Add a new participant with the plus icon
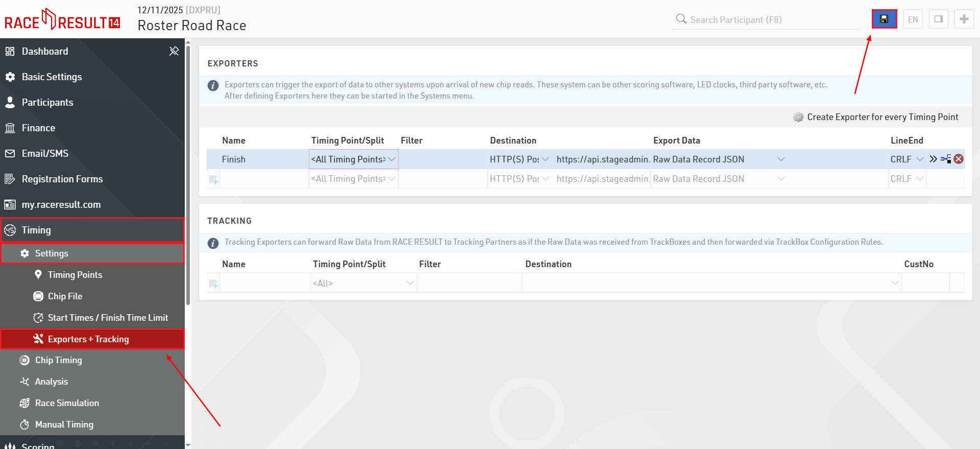 (x=964, y=19)
